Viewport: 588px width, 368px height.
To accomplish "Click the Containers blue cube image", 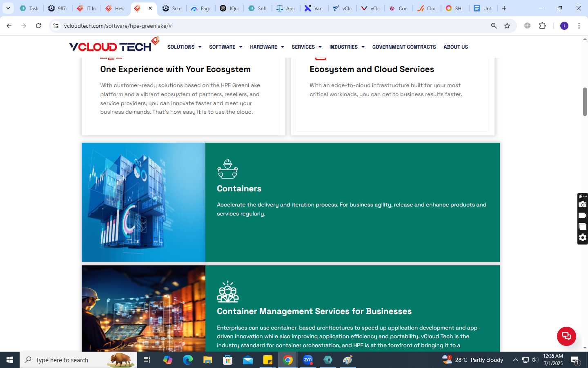I will pos(143,202).
